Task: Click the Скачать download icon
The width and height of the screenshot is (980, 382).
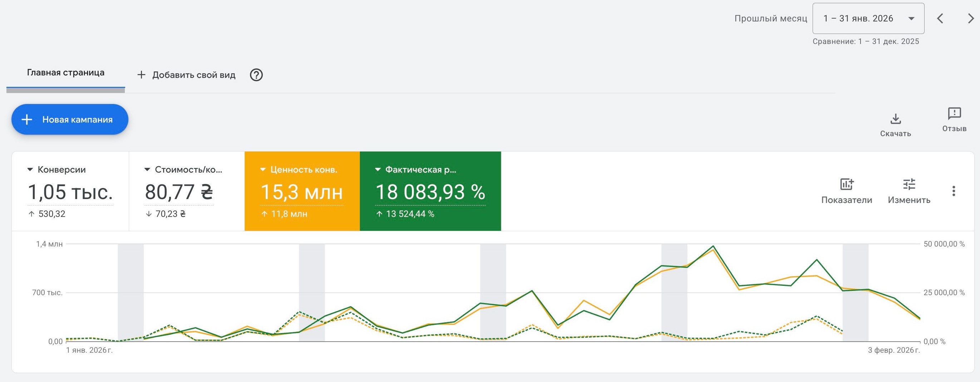Action: (895, 119)
